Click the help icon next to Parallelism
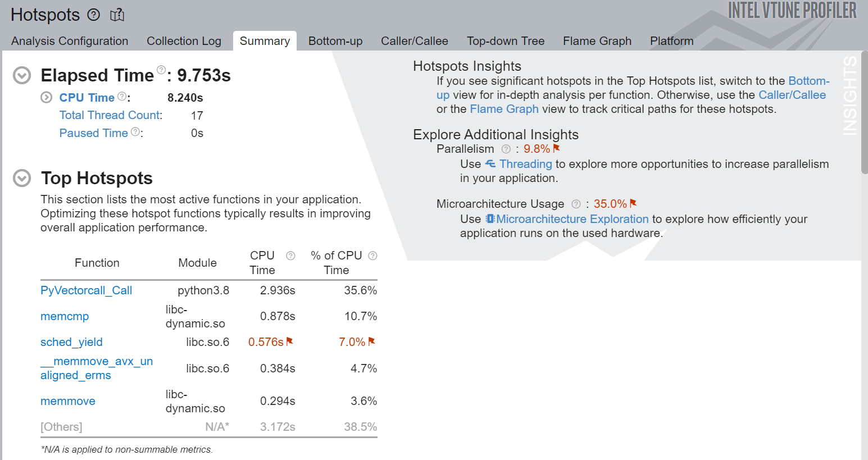Viewport: 868px width, 460px height. coord(506,149)
